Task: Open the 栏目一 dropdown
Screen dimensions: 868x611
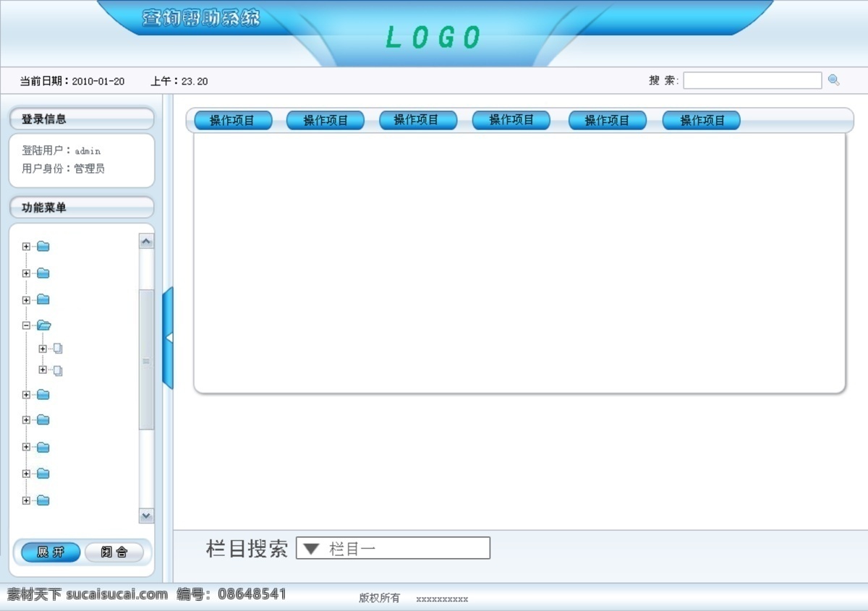Action: [393, 548]
